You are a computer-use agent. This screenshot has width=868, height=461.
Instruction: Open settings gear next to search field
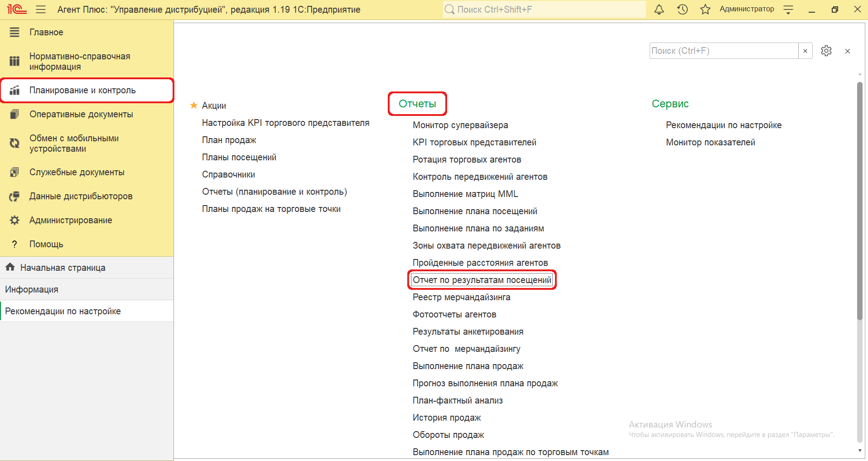[826, 51]
